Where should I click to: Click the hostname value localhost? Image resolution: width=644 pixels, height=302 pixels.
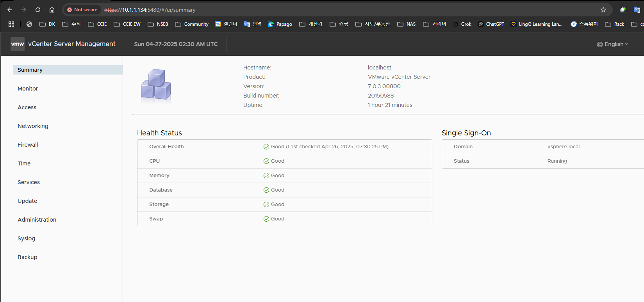[380, 68]
